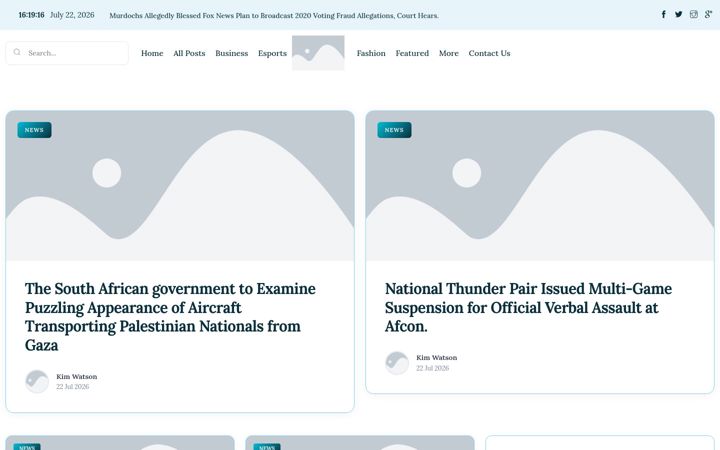Image resolution: width=720 pixels, height=450 pixels.
Task: Focus the Search input field
Action: (67, 53)
